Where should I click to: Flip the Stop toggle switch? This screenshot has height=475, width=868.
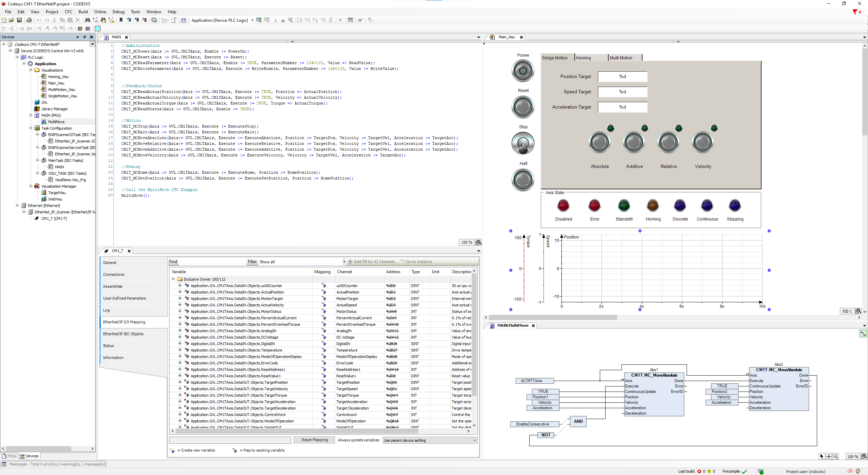click(x=522, y=144)
